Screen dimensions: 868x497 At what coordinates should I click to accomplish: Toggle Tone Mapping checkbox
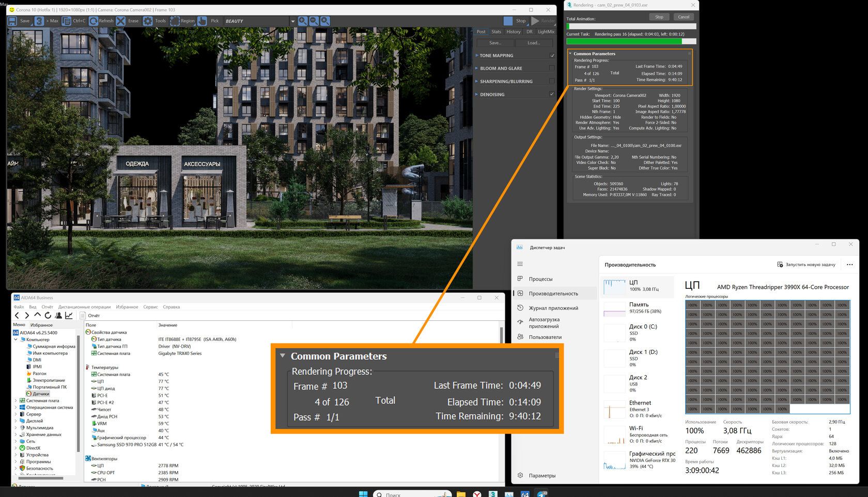(552, 55)
